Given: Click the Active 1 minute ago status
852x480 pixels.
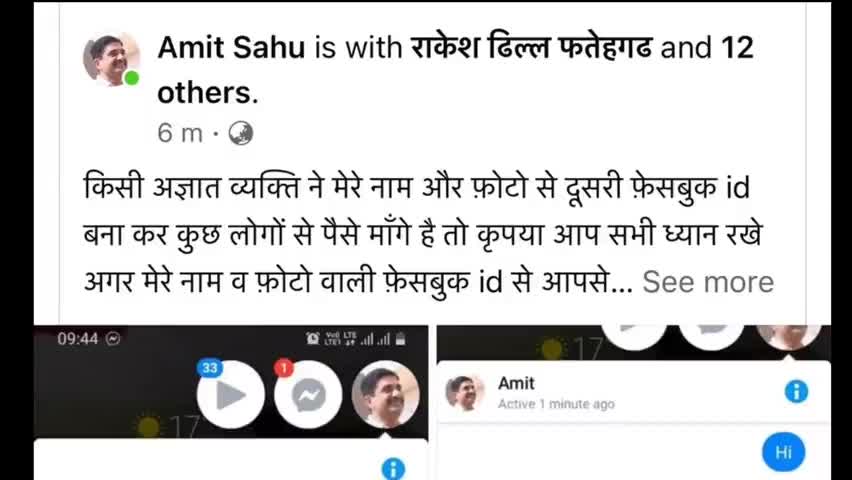Looking at the screenshot, I should 556,404.
